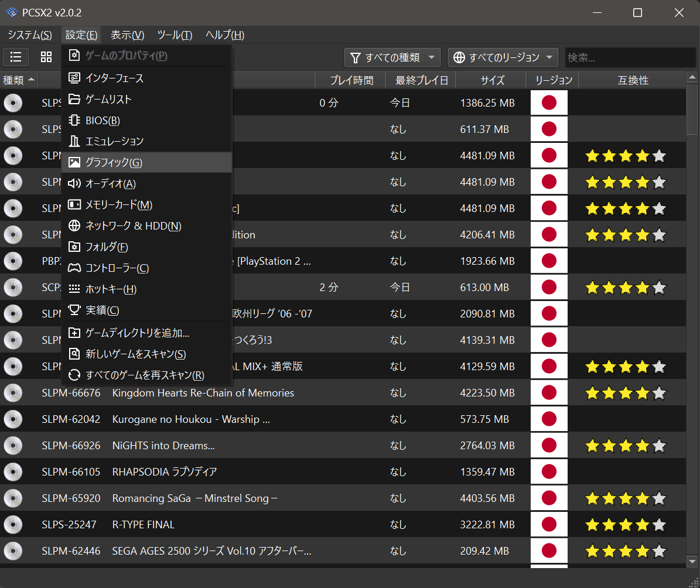Click the add game directory plus icon
Screen dimensions: 700x588
(74, 333)
